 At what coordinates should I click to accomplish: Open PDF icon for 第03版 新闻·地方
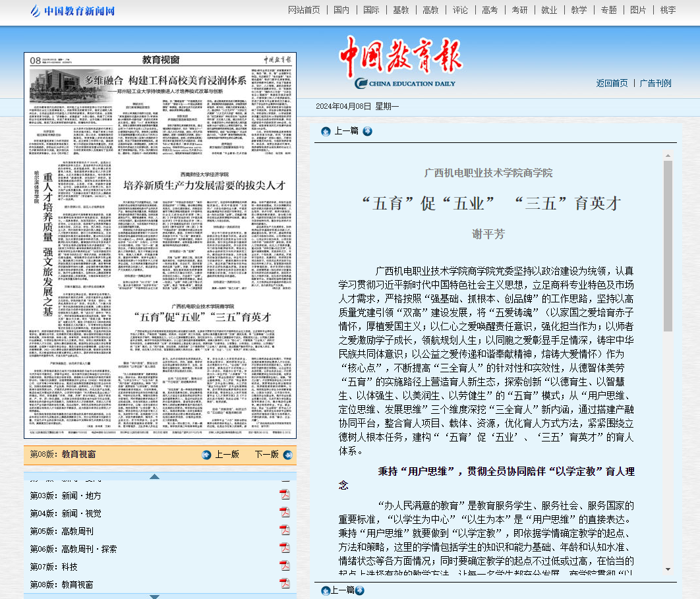pyautogui.click(x=285, y=495)
